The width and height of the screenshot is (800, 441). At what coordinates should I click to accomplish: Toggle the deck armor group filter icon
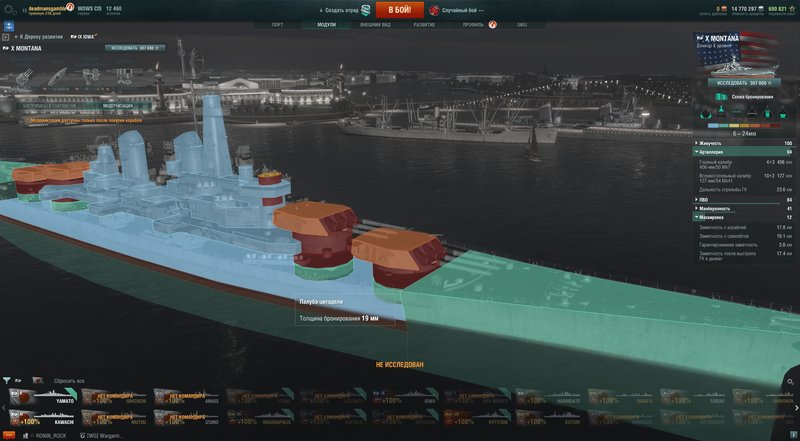click(x=737, y=112)
